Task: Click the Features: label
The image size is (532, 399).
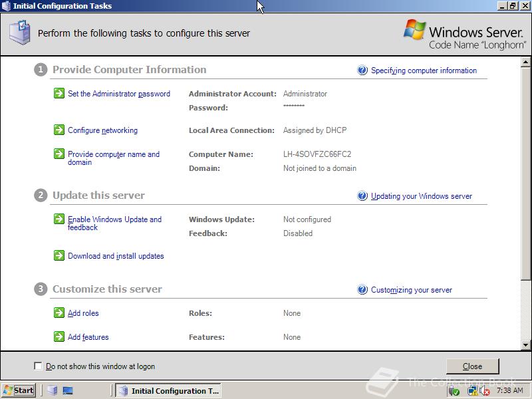Action: point(207,337)
